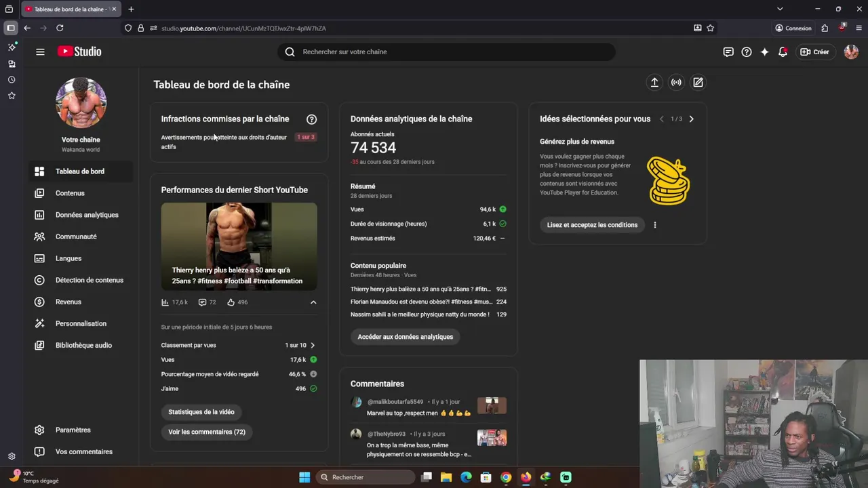
Task: Open help for Infractions commises par la chaîne
Action: click(311, 119)
